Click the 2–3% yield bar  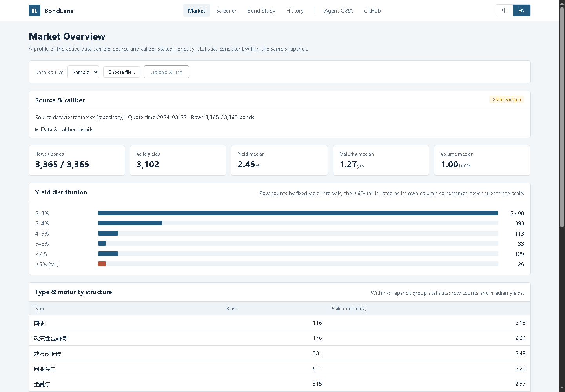tap(298, 213)
